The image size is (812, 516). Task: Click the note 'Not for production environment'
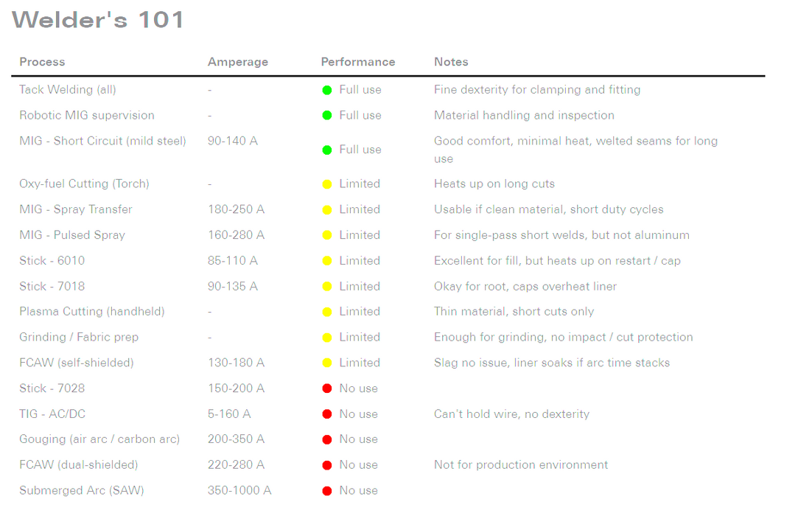coord(521,465)
